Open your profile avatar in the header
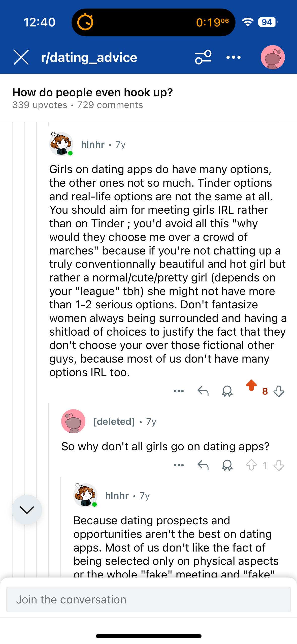Viewport: 297px width, 644px height. pos(273,57)
